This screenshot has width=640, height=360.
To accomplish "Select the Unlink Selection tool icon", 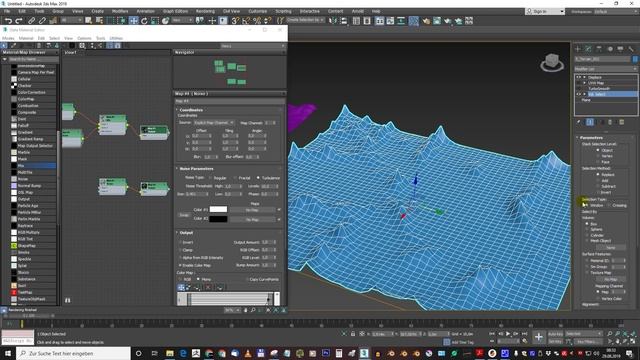I will pyautogui.click(x=42, y=20).
